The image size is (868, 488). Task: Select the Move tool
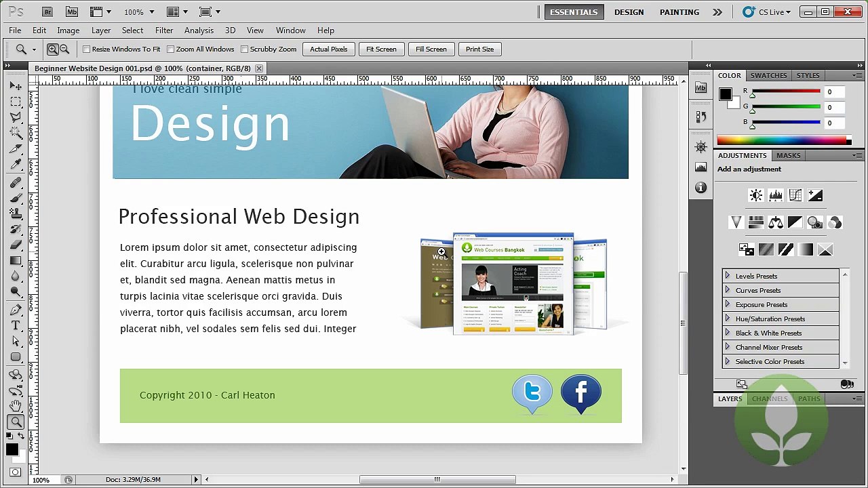click(16, 86)
